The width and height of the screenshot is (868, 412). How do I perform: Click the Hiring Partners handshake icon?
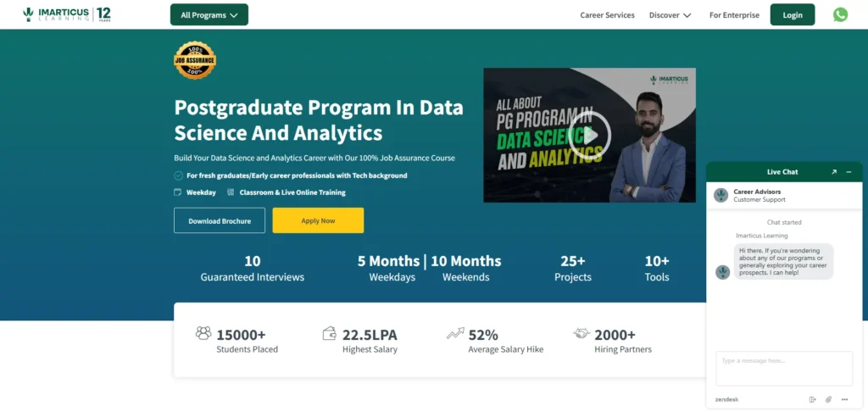[x=581, y=333]
